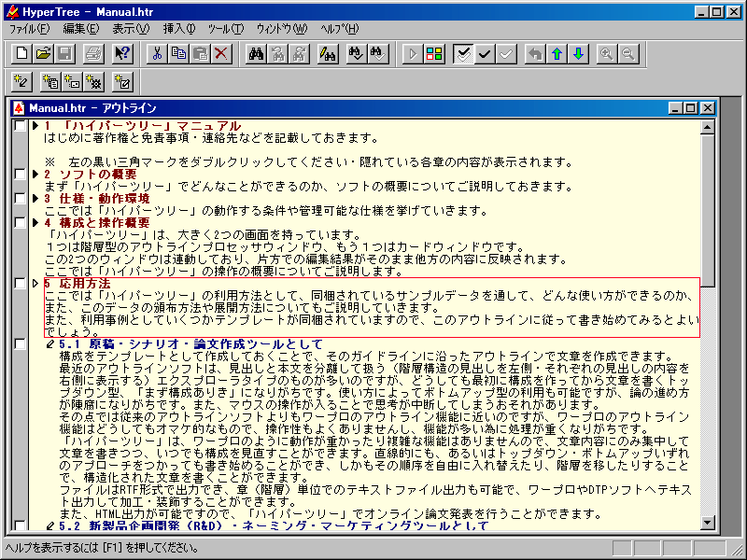
Task: Click the heading text 2 ソフトの概要
Action: click(x=91, y=175)
